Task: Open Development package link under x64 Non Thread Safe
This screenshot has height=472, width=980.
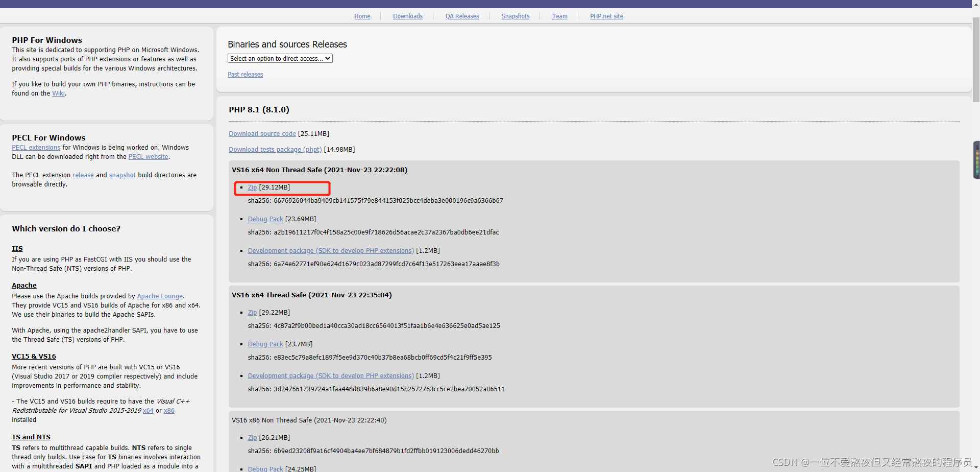Action: coord(331,251)
